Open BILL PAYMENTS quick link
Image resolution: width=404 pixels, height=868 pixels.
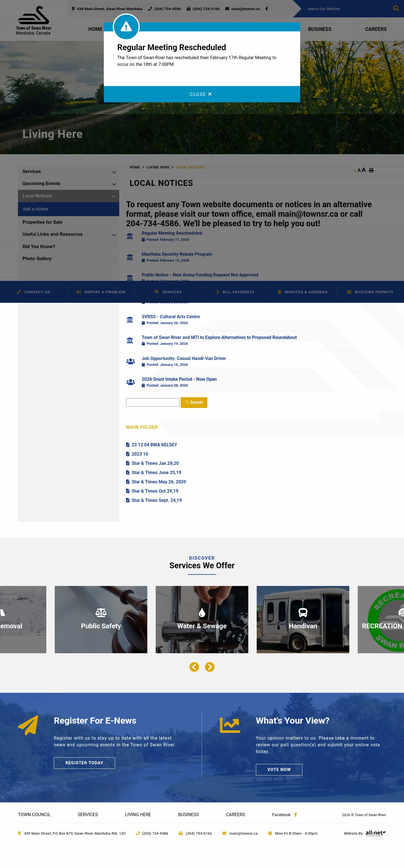[x=235, y=292]
